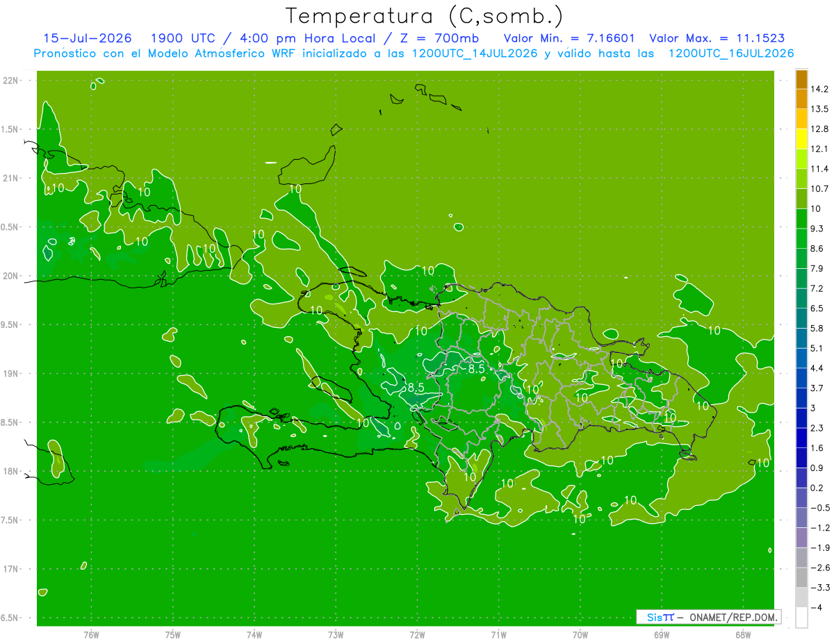The width and height of the screenshot is (834, 644).
Task: Click the '-4' colorbar label
Action: [817, 607]
